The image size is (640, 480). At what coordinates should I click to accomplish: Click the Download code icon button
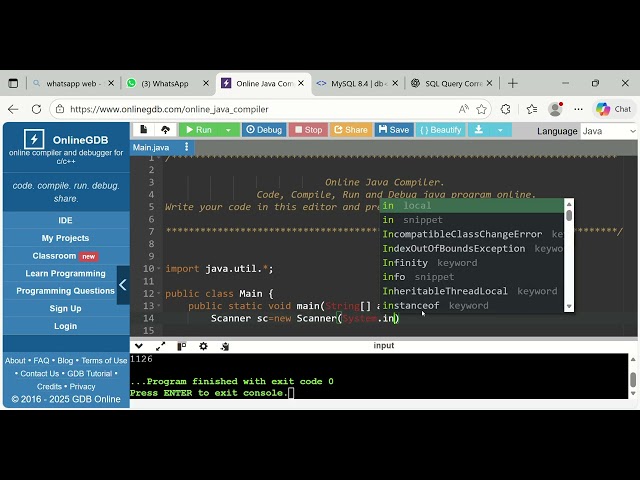(479, 130)
